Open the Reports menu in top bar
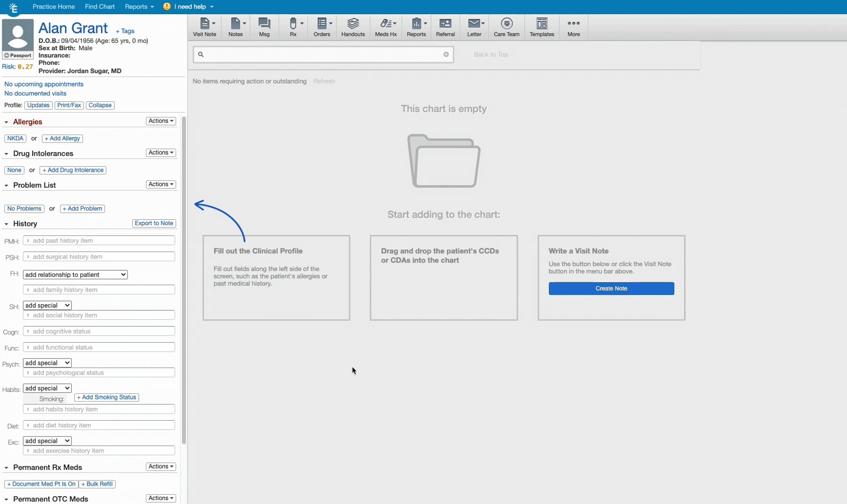 [x=139, y=7]
